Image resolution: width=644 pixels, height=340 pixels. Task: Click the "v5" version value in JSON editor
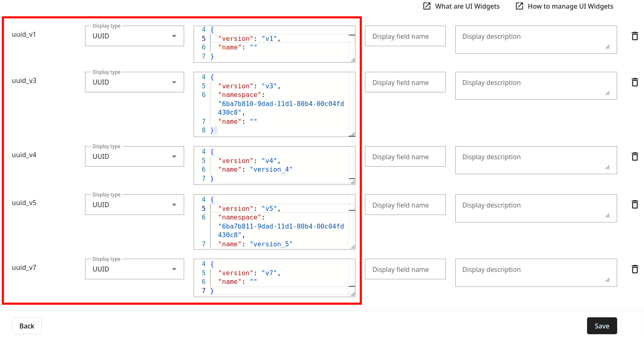269,209
